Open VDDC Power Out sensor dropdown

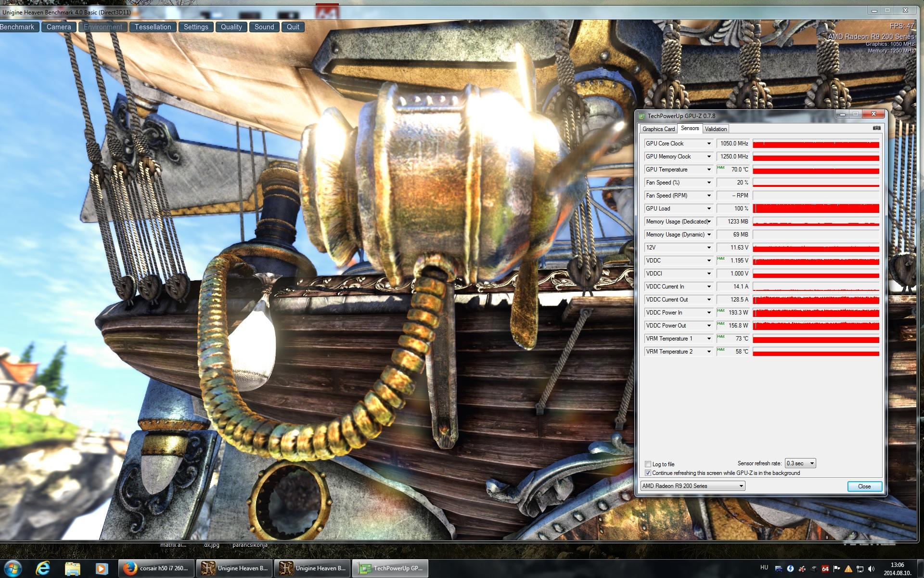(x=709, y=326)
